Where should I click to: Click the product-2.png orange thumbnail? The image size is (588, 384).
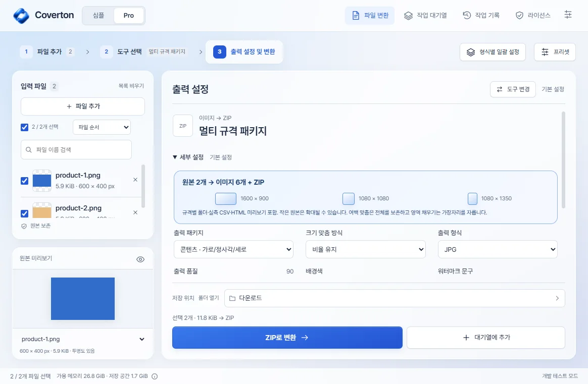tap(42, 210)
